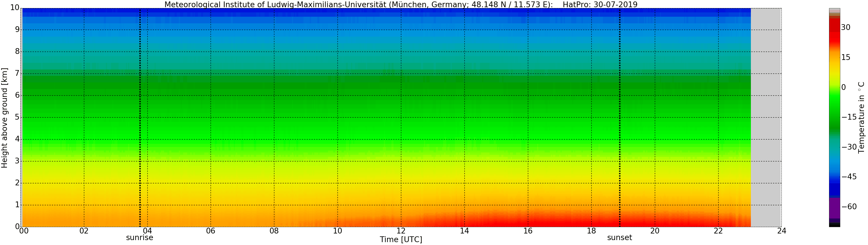
Task: Click the Temperature in °C colorbar label
Action: [861, 117]
